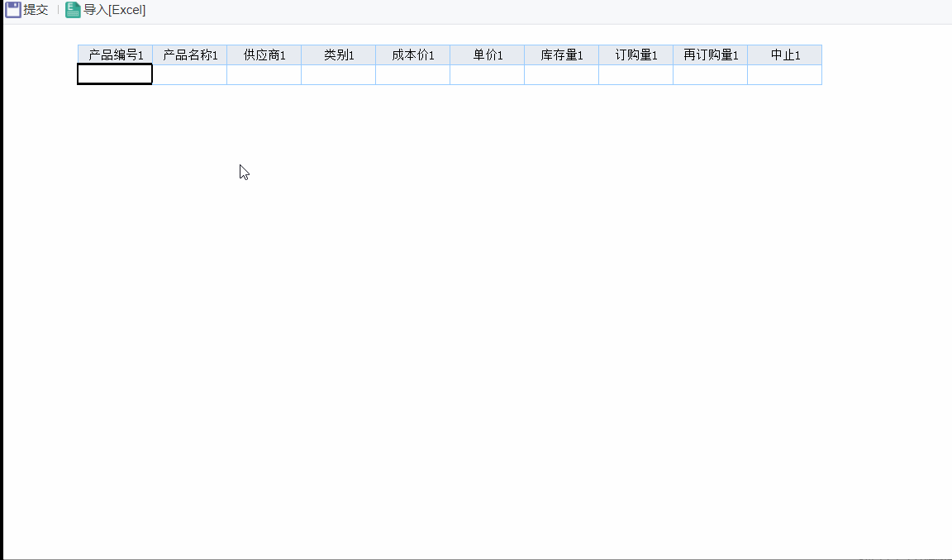The image size is (952, 560).
Task: Select the 订购量1 column header
Action: point(635,55)
